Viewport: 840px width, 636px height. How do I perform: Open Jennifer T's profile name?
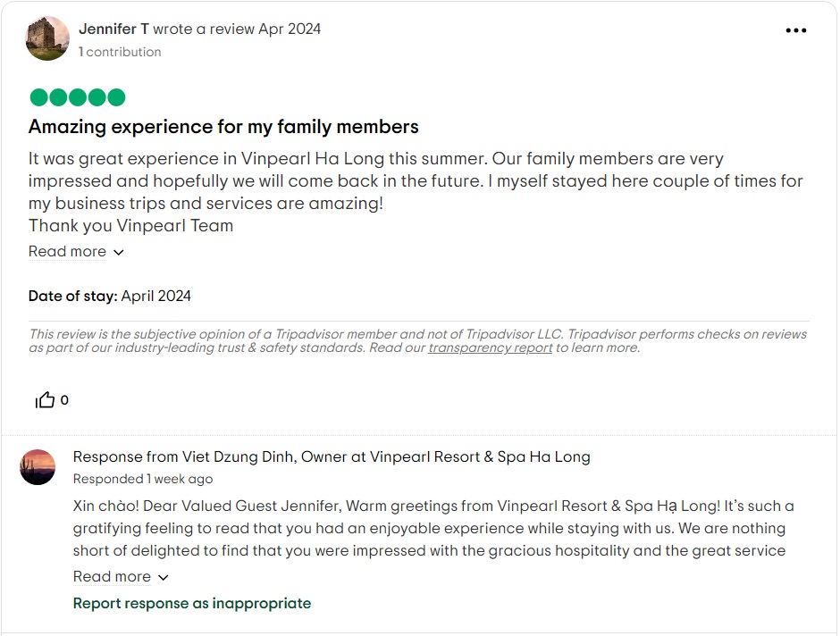pos(113,29)
